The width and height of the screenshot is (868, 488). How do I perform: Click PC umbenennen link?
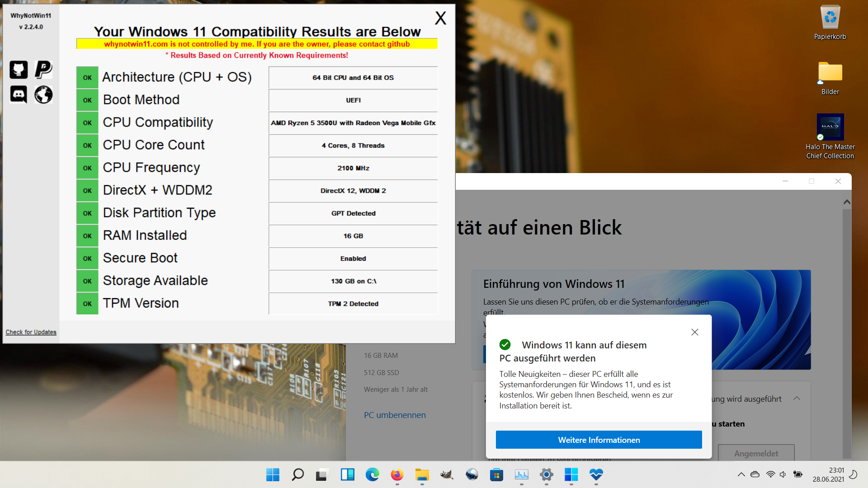pyautogui.click(x=395, y=415)
